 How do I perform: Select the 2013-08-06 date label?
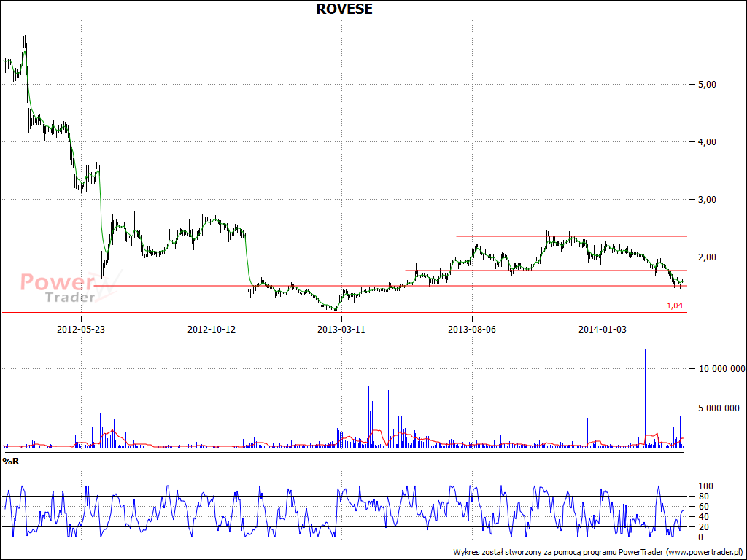pos(472,329)
